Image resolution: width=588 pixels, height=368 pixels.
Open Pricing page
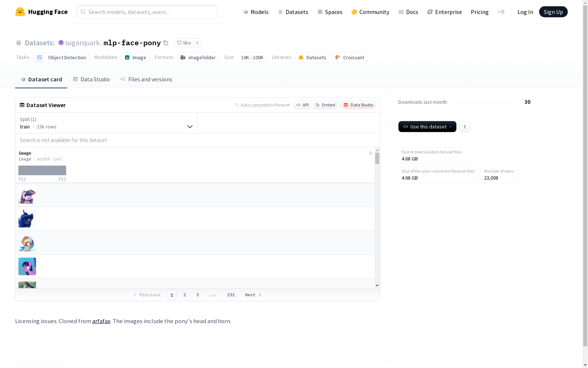[x=480, y=12]
